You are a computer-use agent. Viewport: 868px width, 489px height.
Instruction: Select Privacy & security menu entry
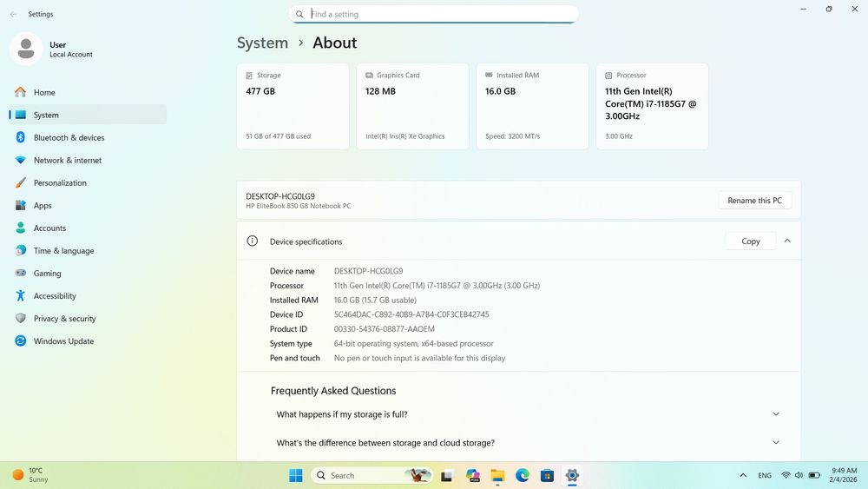tap(88, 319)
